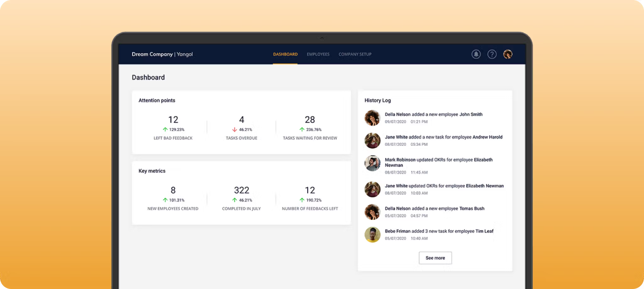The width and height of the screenshot is (644, 289).
Task: Click Jane White's avatar in Andrew Harold entry
Action: (373, 140)
